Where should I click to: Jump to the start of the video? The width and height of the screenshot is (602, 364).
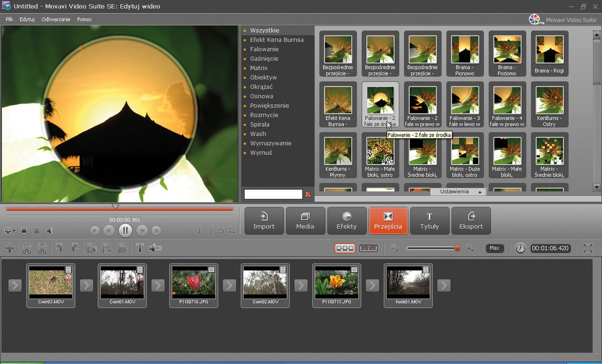(95, 230)
